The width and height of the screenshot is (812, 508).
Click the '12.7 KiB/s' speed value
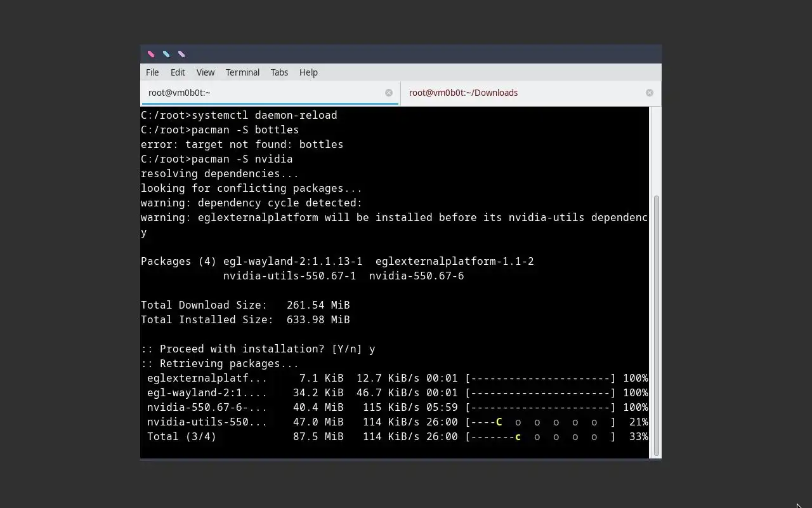click(388, 378)
